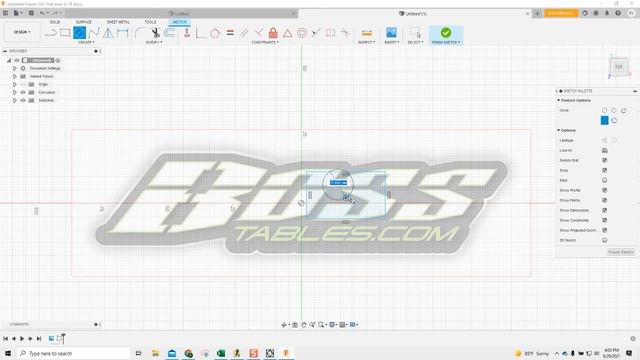Select the Spline sketch tool
This screenshot has width=640, height=360.
pyautogui.click(x=94, y=33)
